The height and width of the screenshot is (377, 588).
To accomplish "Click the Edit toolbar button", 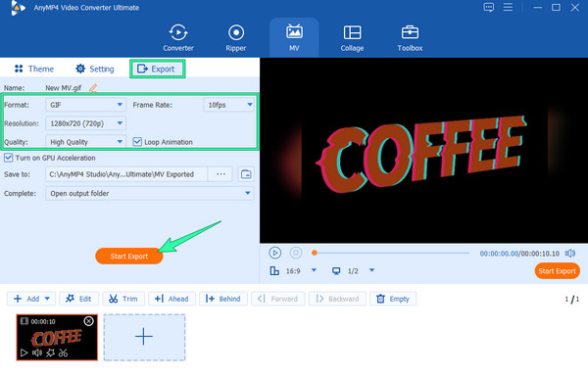I will [x=78, y=299].
